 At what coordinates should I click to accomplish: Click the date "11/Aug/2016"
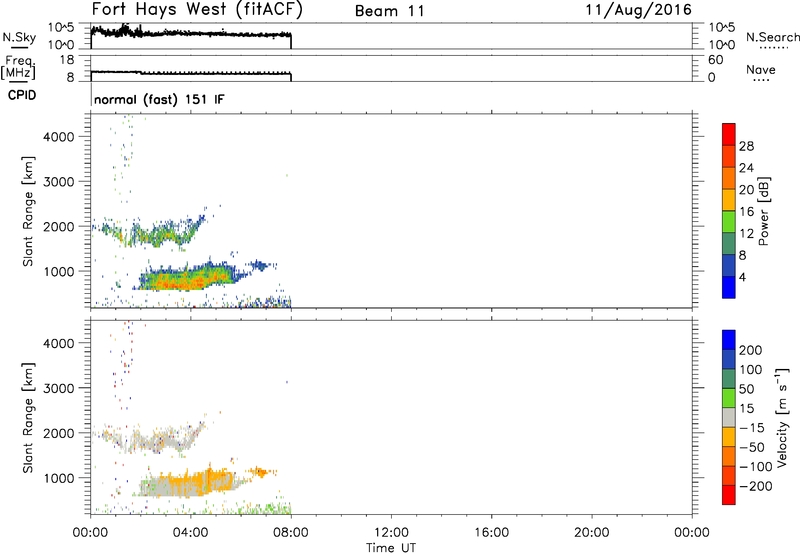pyautogui.click(x=638, y=10)
